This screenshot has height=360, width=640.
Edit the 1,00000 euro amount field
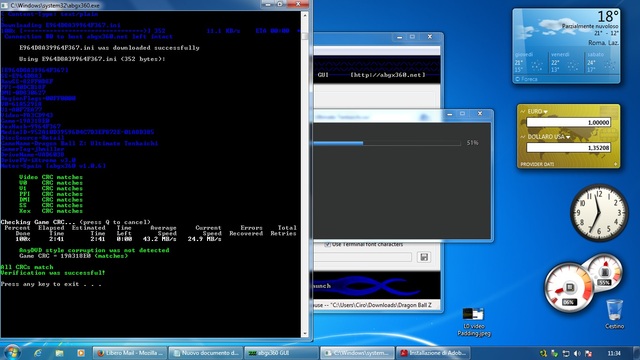568,122
